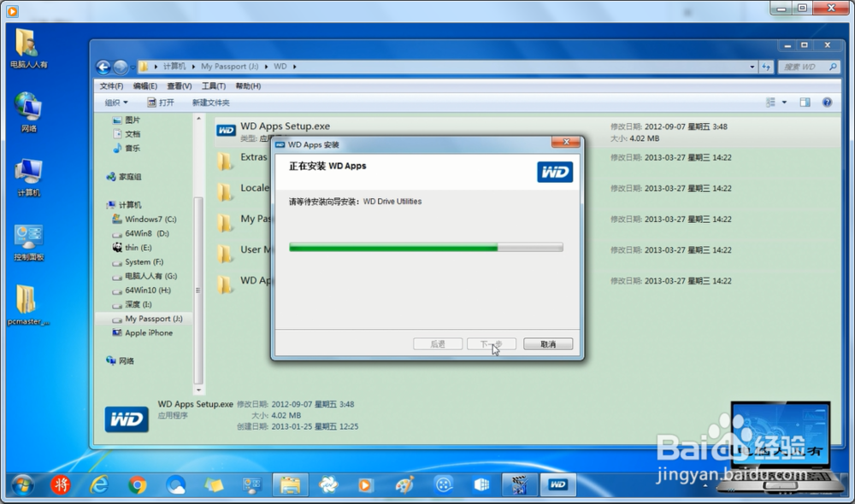Select the Extras folder icon

pos(225,161)
